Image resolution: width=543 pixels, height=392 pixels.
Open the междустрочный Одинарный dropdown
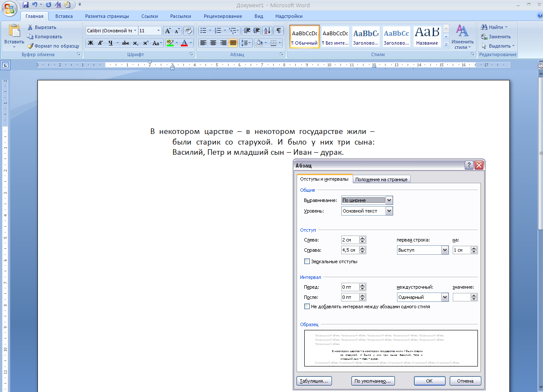[445, 297]
